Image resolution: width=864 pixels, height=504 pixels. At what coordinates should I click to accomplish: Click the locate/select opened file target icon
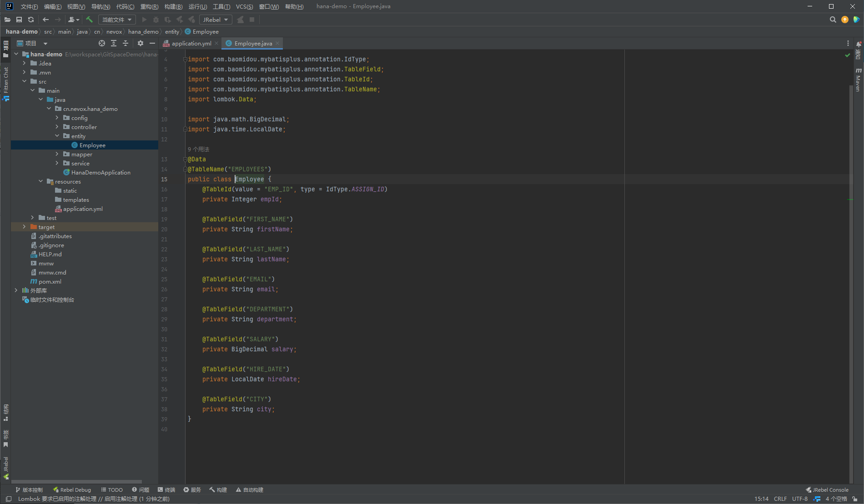[102, 43]
